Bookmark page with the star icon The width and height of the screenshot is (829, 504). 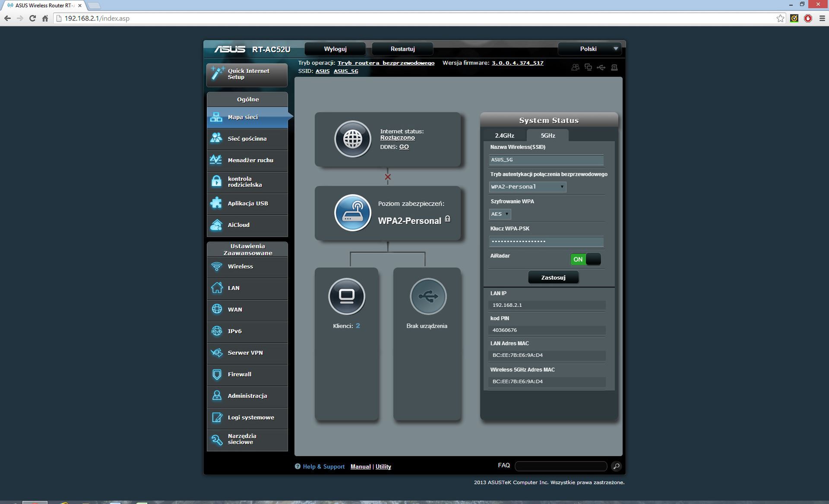coord(780,18)
